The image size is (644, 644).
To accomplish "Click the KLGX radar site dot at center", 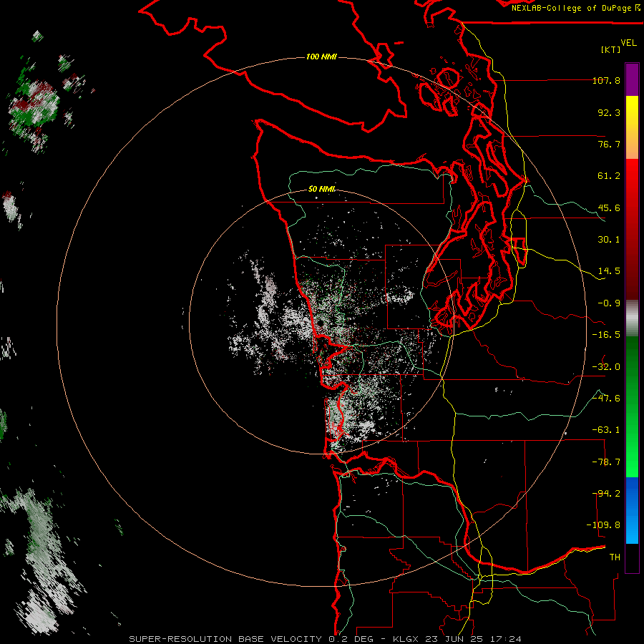I will pyautogui.click(x=321, y=323).
